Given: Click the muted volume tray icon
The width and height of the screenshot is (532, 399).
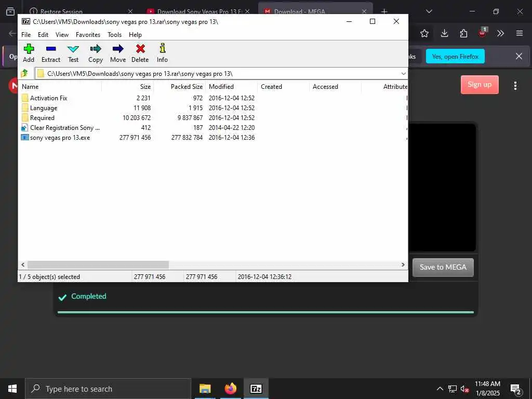Looking at the screenshot, I should [x=464, y=389].
